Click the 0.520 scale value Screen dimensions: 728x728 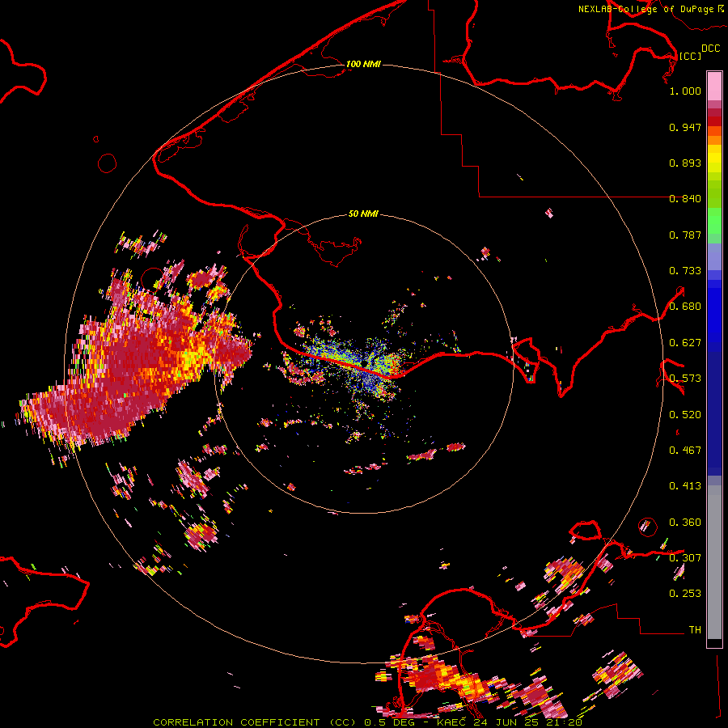coord(685,415)
